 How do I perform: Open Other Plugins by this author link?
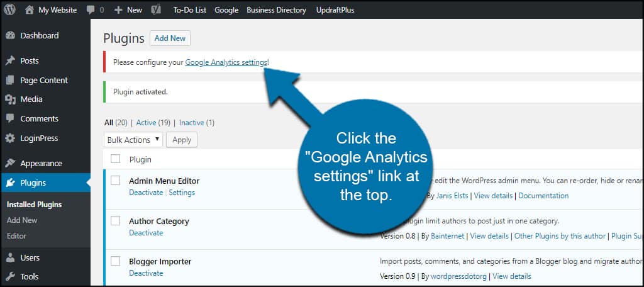tap(560, 236)
